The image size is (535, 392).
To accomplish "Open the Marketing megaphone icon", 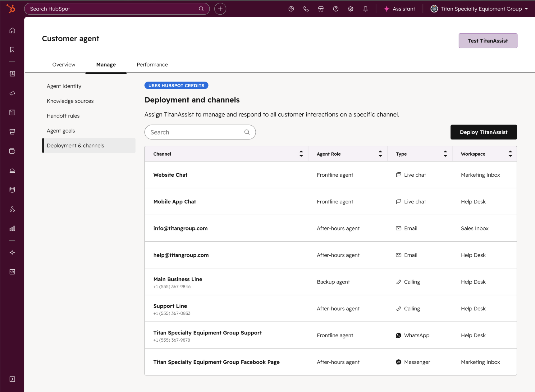I will (x=12, y=93).
